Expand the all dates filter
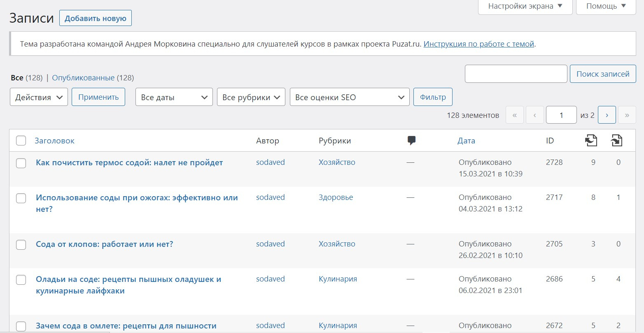644x333 pixels. (174, 97)
